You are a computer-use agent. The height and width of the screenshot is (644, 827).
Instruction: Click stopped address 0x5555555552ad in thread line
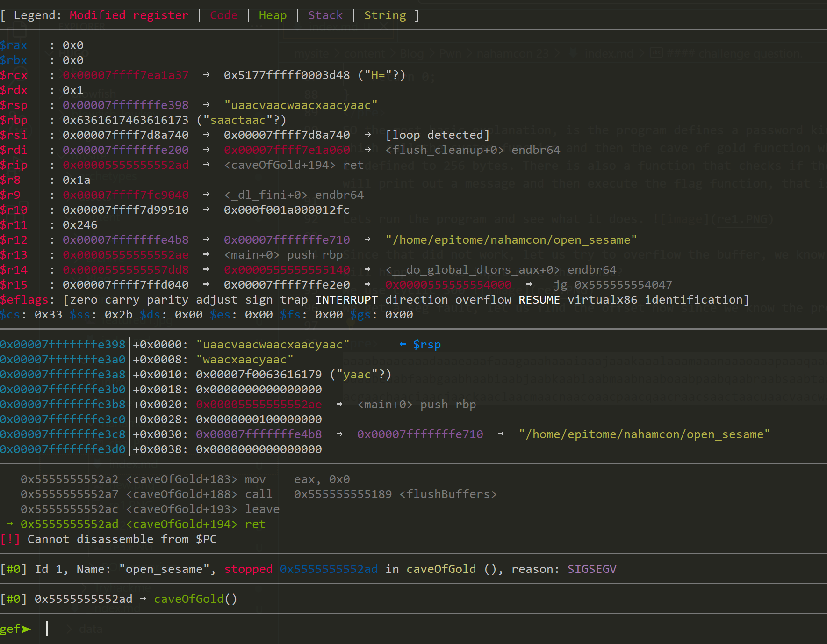tap(329, 569)
